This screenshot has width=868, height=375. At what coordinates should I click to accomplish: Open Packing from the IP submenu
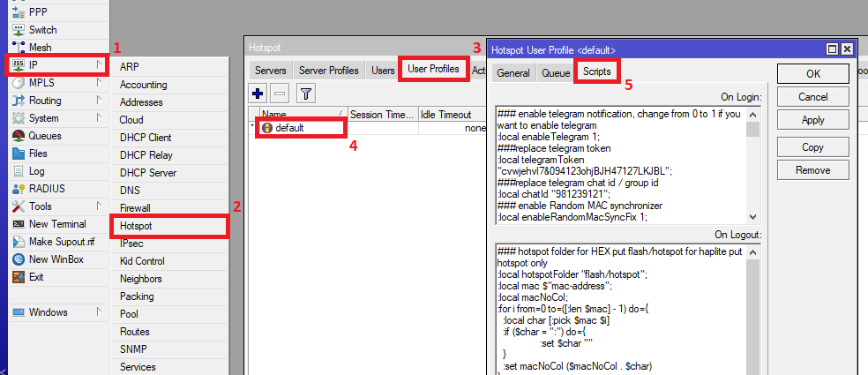pyautogui.click(x=169, y=296)
